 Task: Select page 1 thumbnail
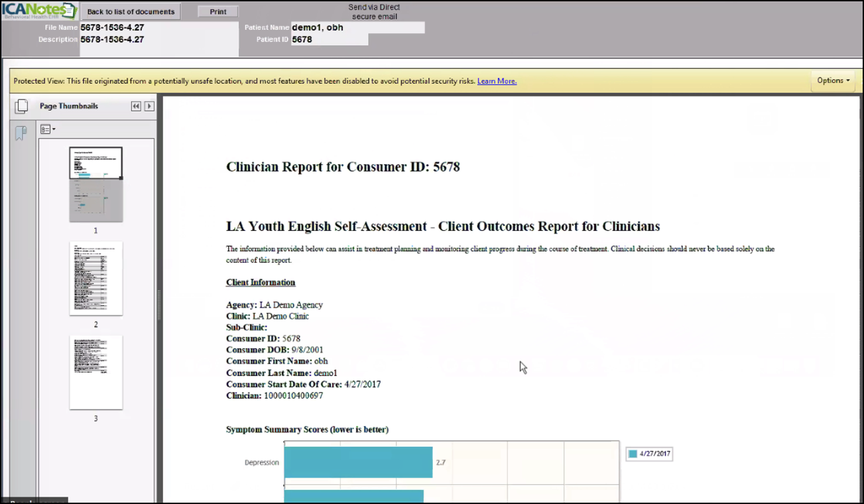pos(96,184)
